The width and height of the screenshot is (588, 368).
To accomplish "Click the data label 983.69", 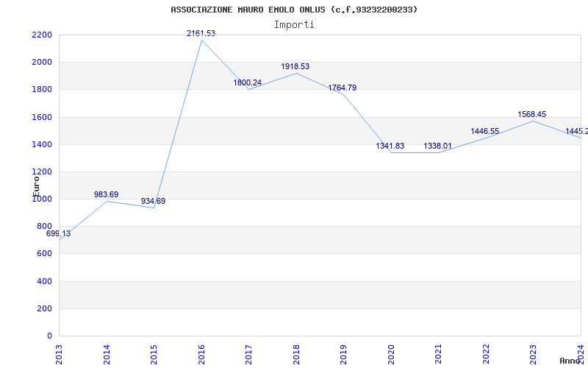I will (106, 194).
